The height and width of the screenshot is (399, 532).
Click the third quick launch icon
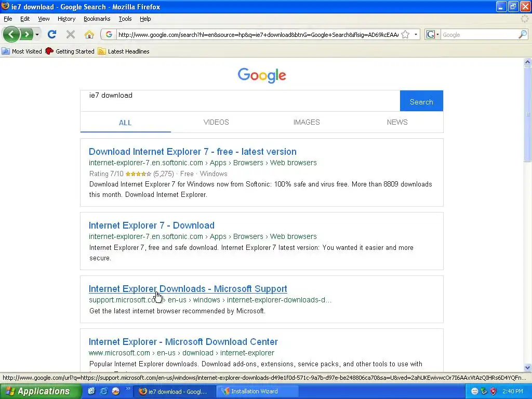coord(116,391)
